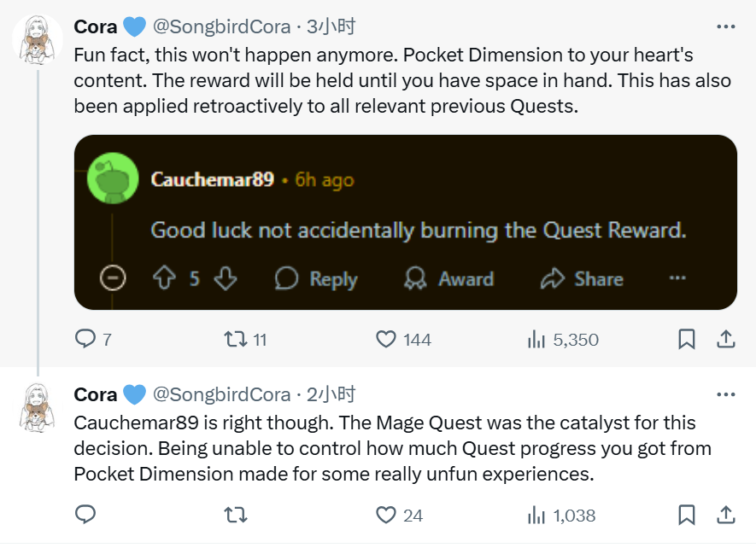The height and width of the screenshot is (548, 756).
Task: View analytics showing 5,350 views
Action: pyautogui.click(x=536, y=340)
